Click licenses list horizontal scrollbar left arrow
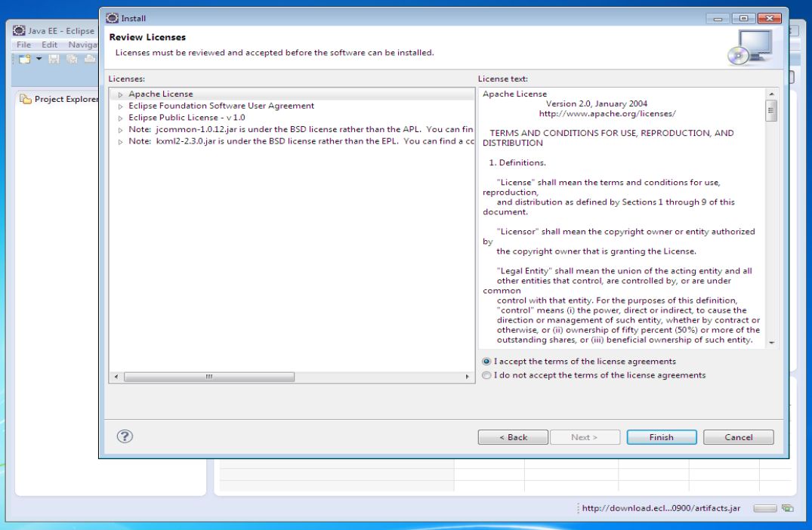Screen dimensions: 812x530 (x=116, y=377)
